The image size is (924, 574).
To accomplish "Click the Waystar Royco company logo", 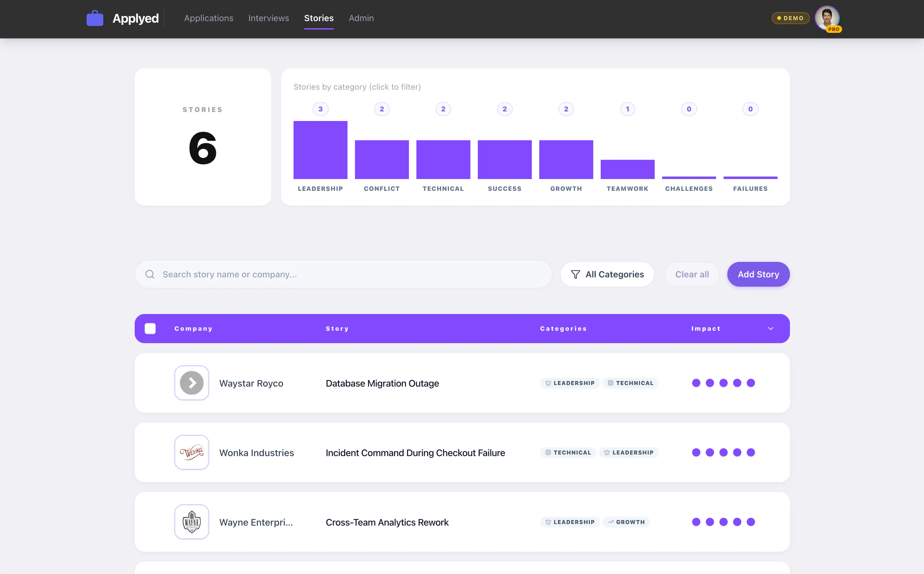I will (192, 383).
